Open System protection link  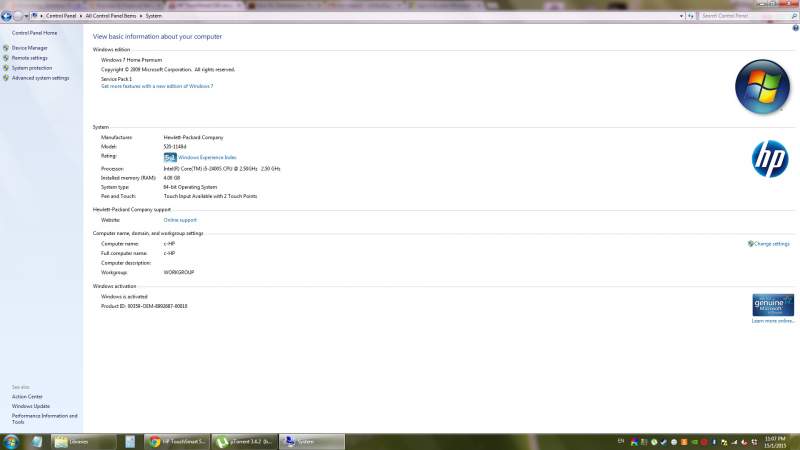[x=32, y=68]
